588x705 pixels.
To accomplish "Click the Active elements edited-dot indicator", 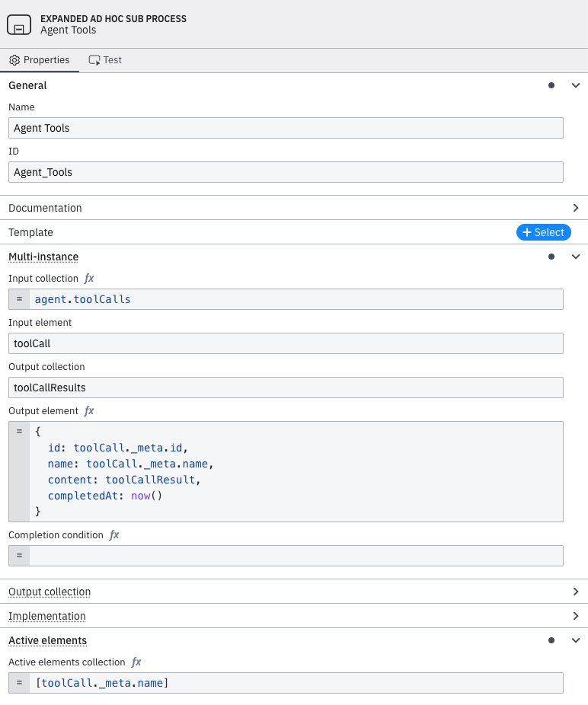I will [551, 640].
